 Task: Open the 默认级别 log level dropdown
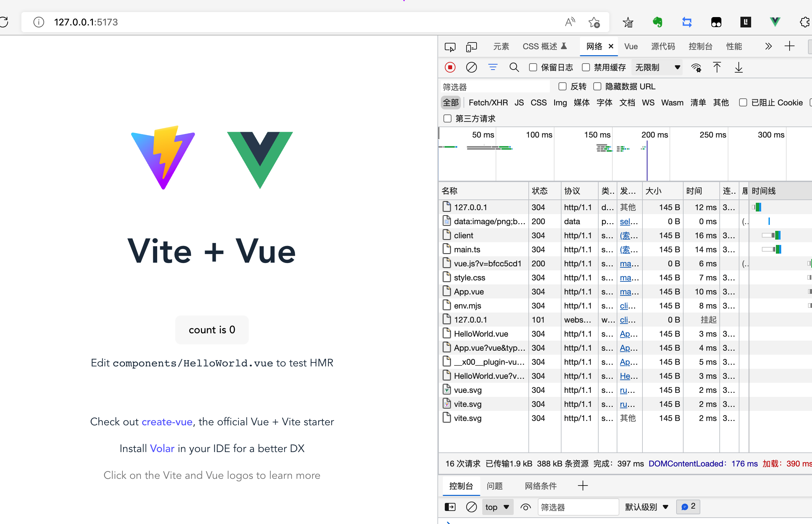(647, 507)
